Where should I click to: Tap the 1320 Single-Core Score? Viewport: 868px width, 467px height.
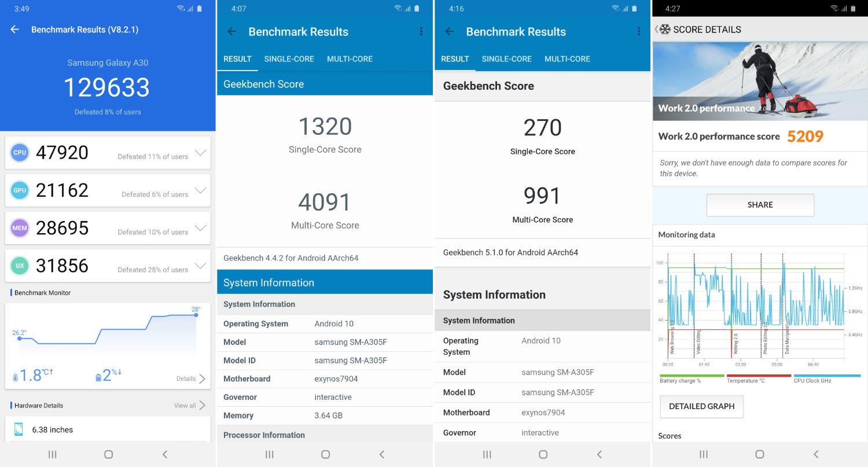click(x=325, y=127)
